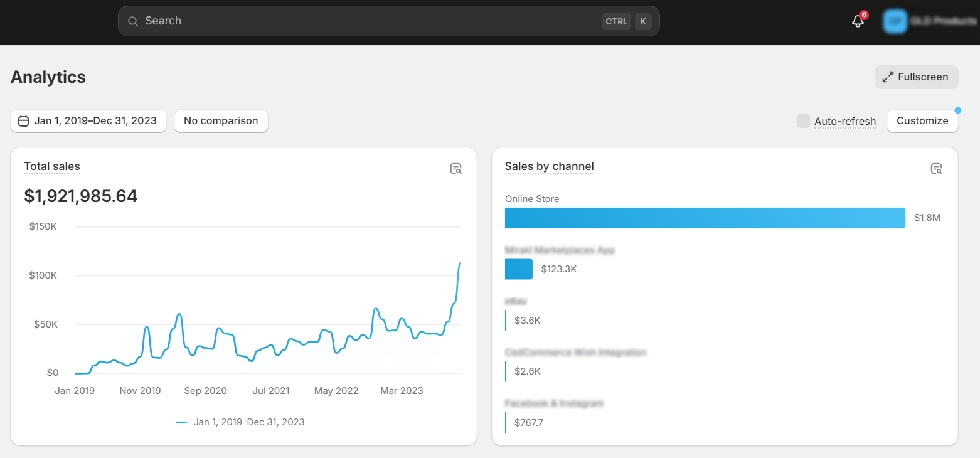This screenshot has height=458, width=980.
Task: Click the calendar icon on date range
Action: pyautogui.click(x=24, y=121)
